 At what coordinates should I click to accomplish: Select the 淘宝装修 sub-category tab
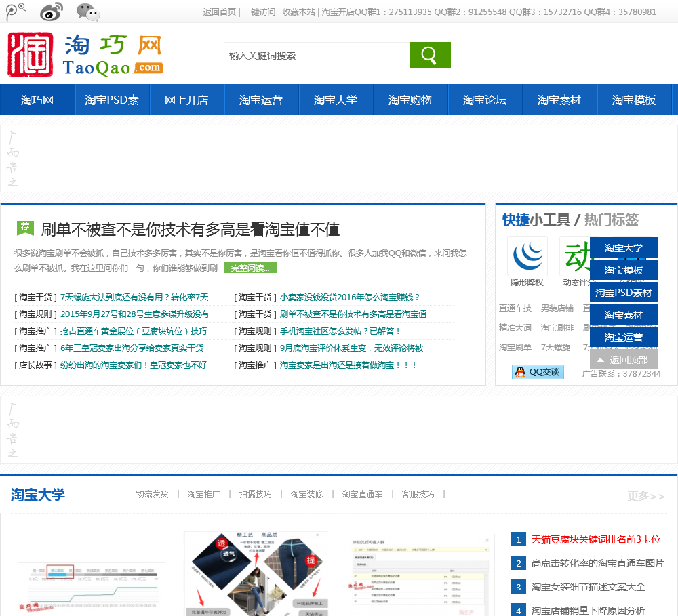(x=306, y=494)
